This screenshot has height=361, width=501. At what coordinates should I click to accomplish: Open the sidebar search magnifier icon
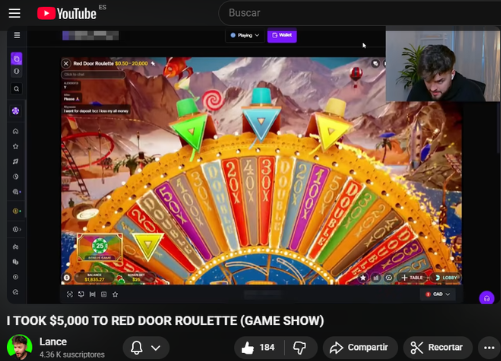(16, 89)
